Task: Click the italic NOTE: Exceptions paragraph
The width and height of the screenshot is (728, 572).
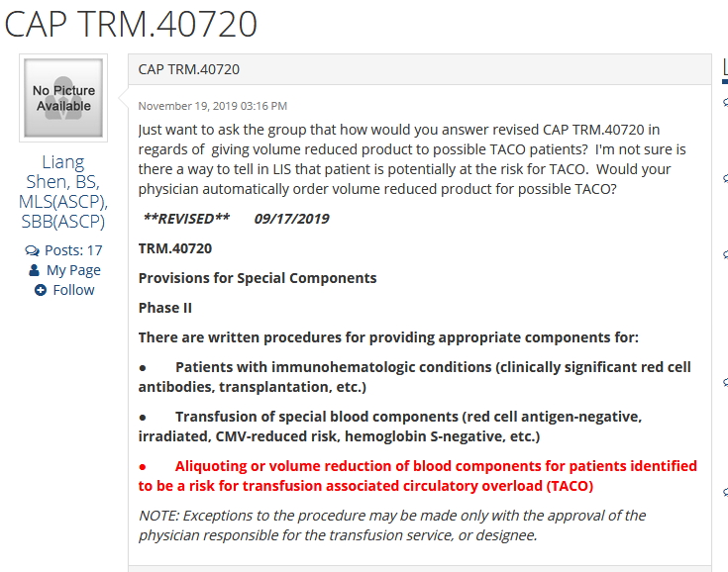Action: pyautogui.click(x=392, y=525)
